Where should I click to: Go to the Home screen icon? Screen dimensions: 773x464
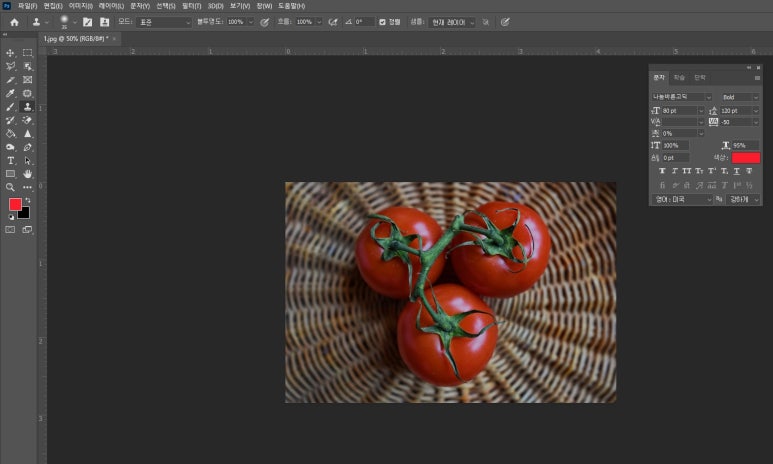point(14,22)
